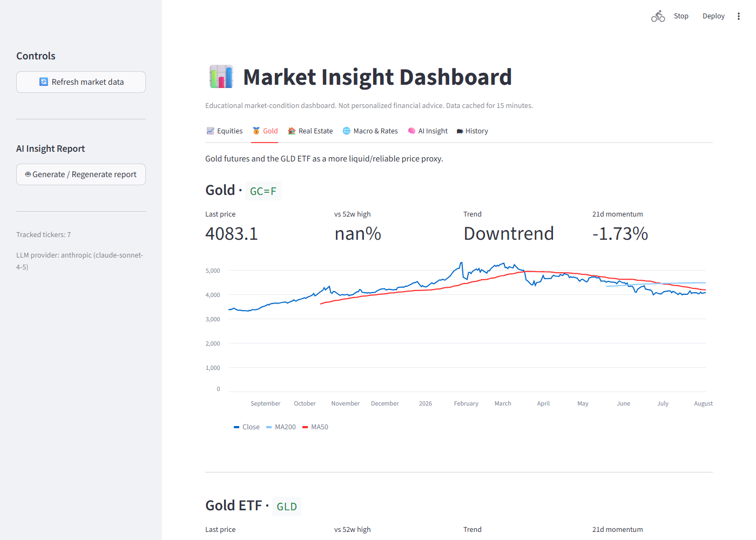The image size is (756, 540).
Task: Click the GC=F ticker code label
Action: 263,191
